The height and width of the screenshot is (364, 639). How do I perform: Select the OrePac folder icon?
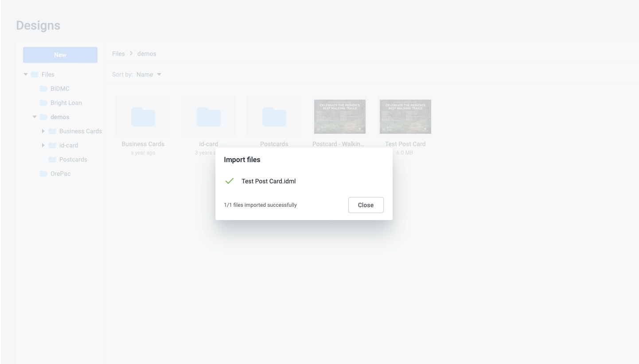[43, 174]
